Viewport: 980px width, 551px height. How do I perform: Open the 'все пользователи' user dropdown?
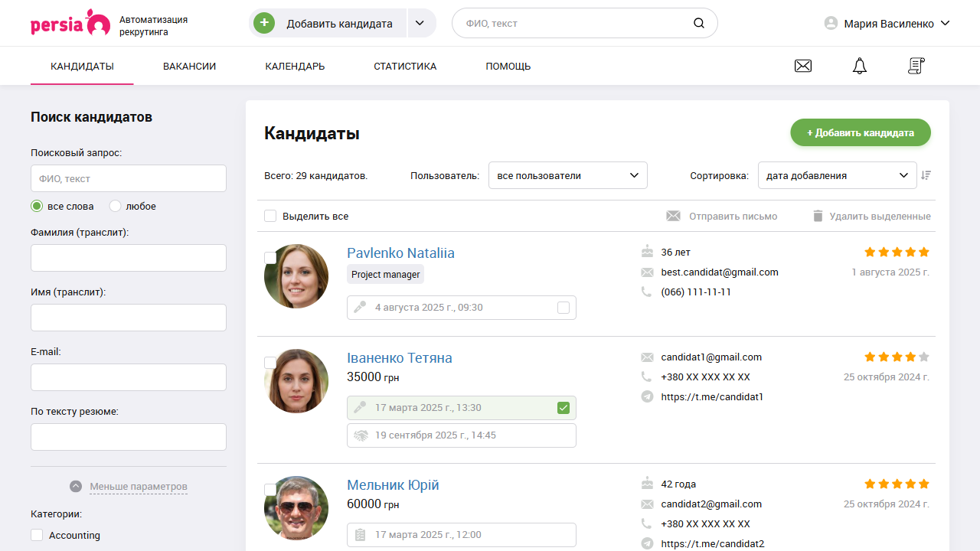click(567, 174)
